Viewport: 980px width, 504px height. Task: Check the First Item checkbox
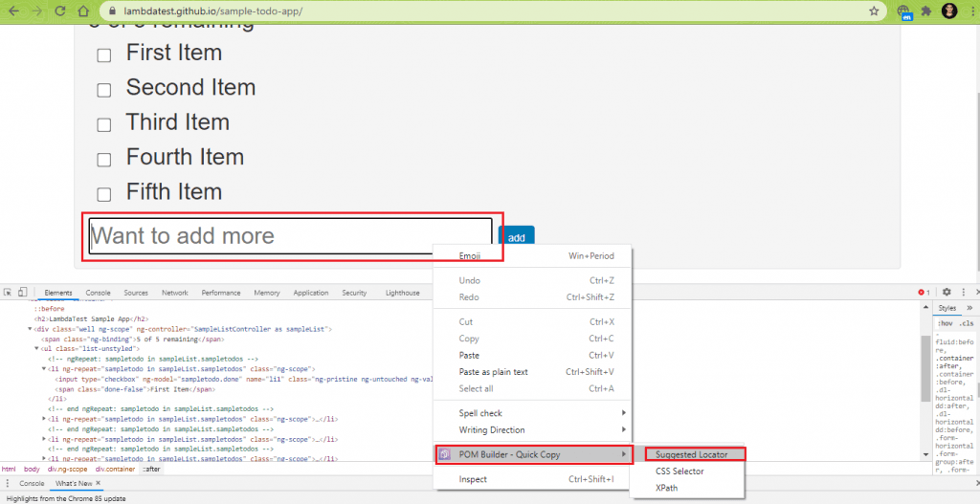coord(104,55)
